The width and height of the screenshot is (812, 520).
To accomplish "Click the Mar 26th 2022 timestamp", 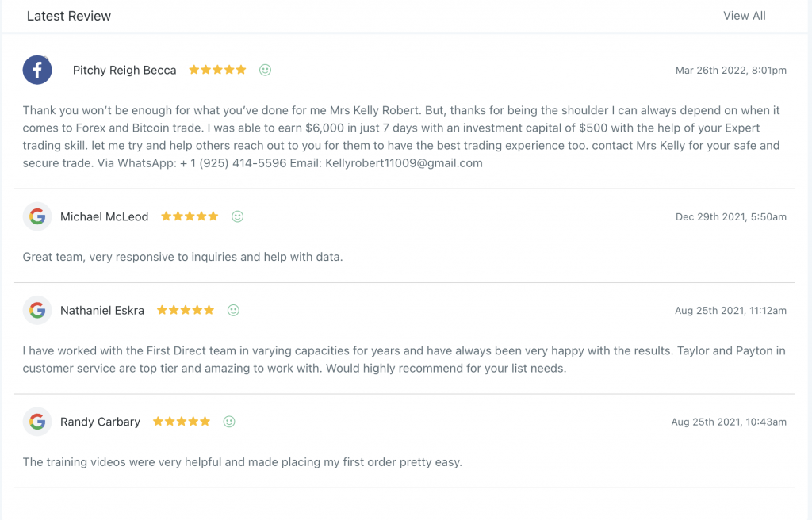I will click(730, 71).
